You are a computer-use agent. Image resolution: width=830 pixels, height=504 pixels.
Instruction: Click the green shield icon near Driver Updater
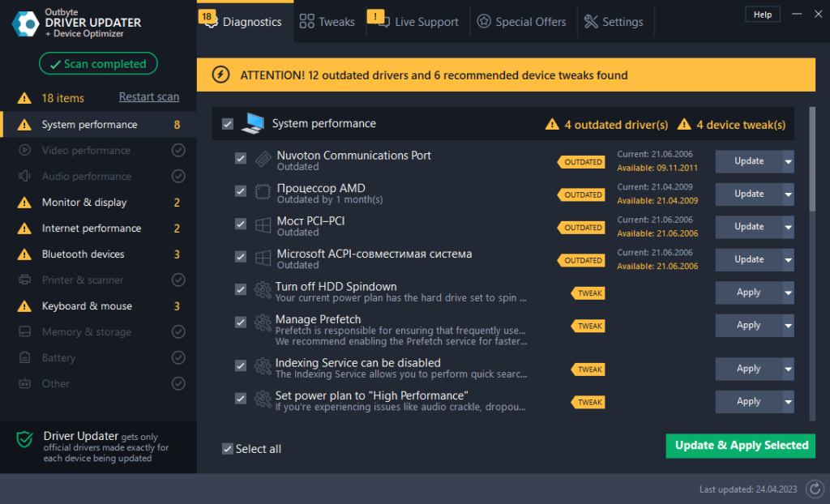tap(25, 439)
